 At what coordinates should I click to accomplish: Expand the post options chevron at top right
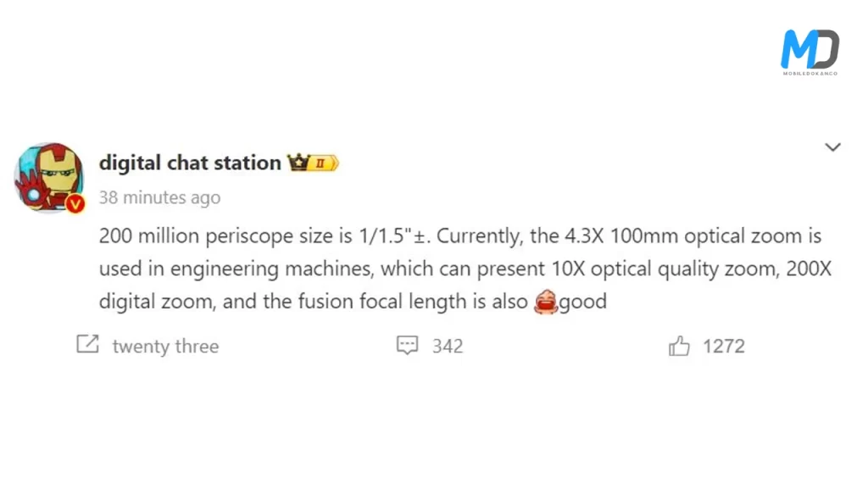[x=832, y=147]
